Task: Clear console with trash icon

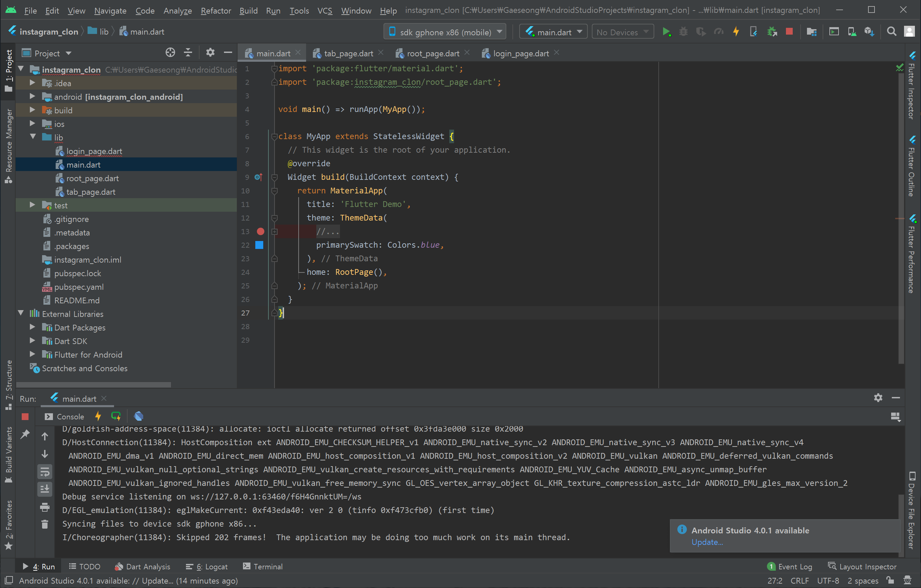Action: [x=45, y=524]
